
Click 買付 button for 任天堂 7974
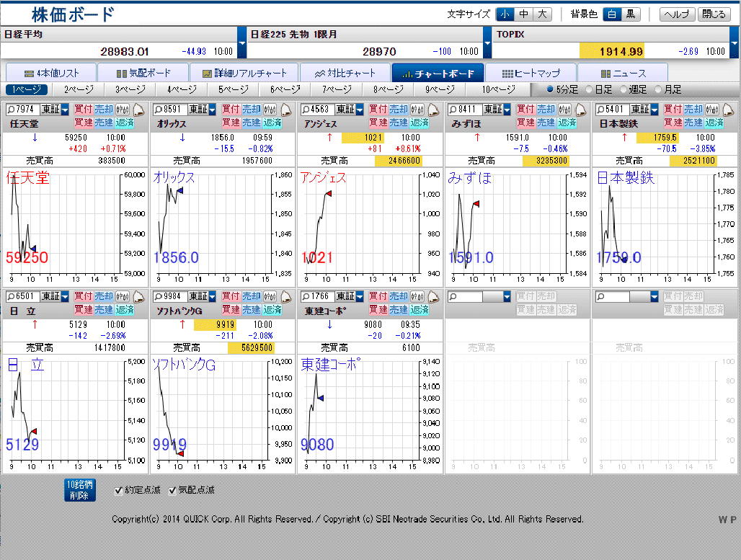(x=83, y=109)
